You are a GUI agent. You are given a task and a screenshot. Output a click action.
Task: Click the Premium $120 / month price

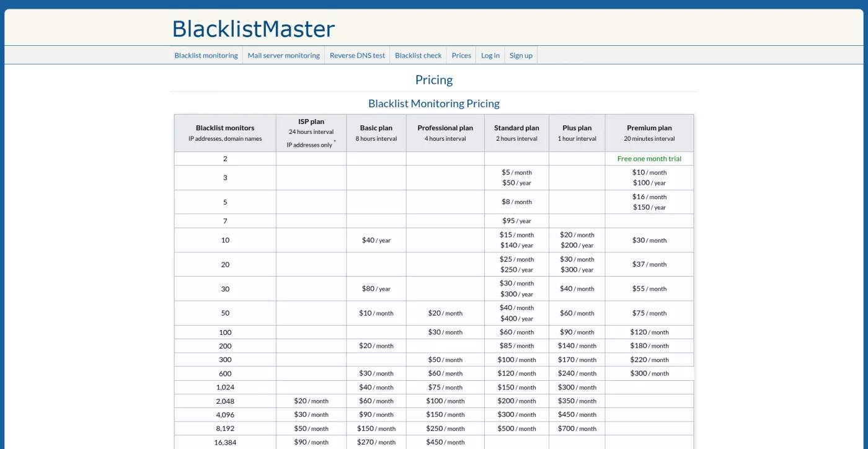[x=649, y=332]
